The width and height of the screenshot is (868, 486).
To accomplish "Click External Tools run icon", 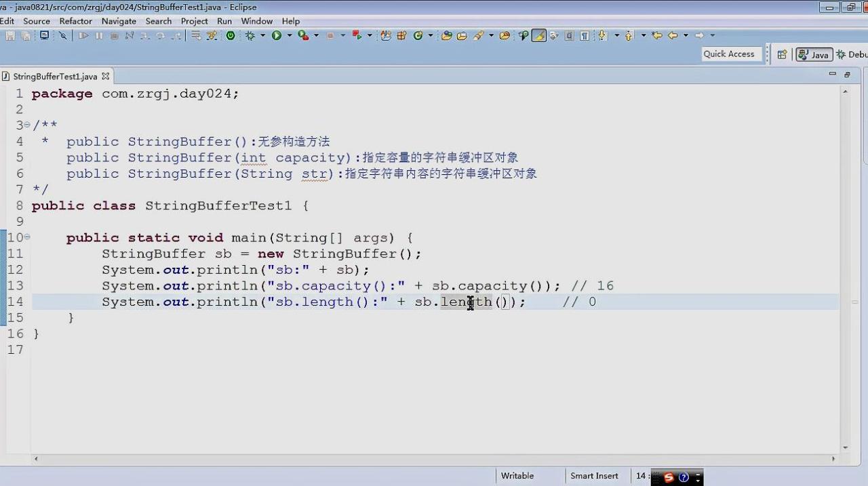I will [357, 35].
